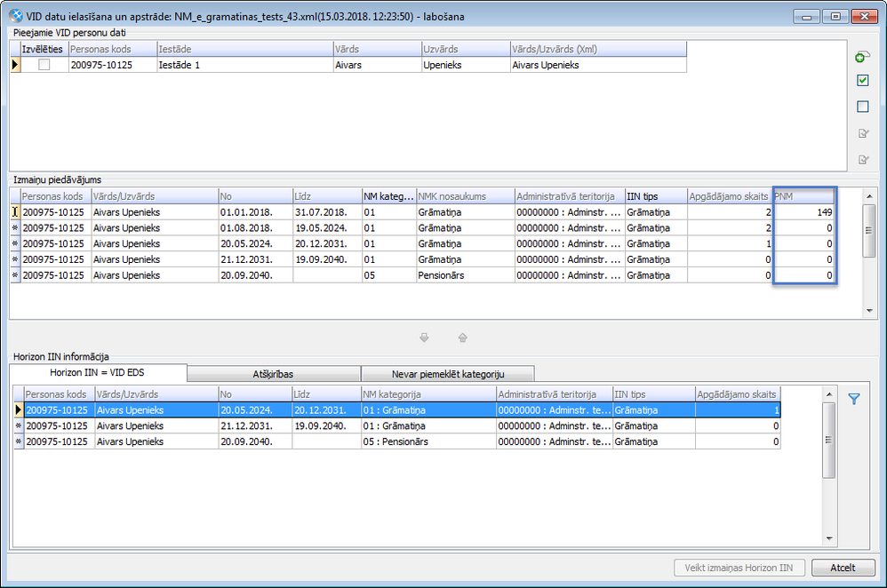Click the PNM column header

(x=803, y=196)
